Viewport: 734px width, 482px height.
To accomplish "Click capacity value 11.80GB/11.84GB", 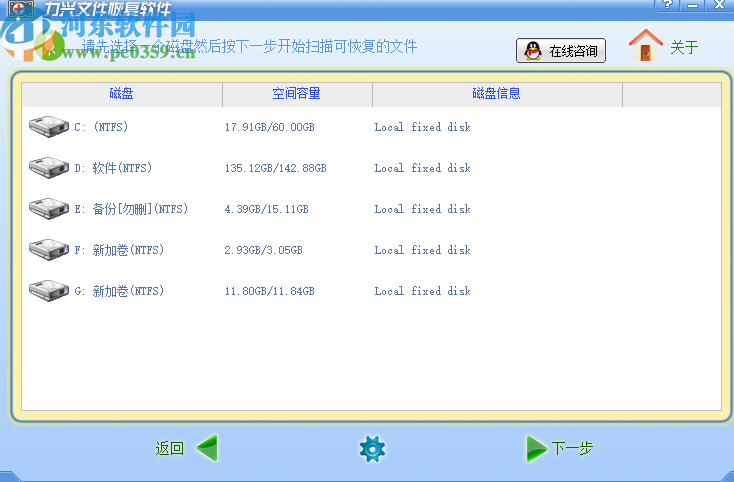I will (x=270, y=291).
